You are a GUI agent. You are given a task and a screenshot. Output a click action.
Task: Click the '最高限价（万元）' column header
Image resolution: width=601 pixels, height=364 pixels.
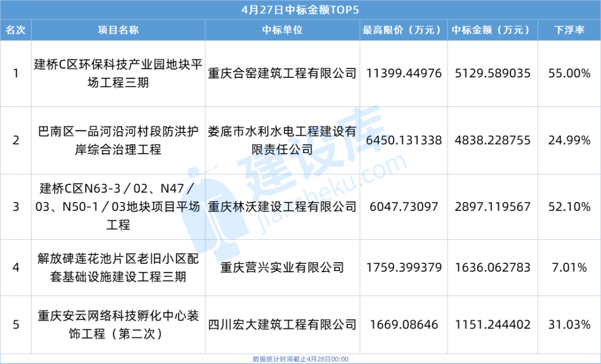pyautogui.click(x=403, y=30)
